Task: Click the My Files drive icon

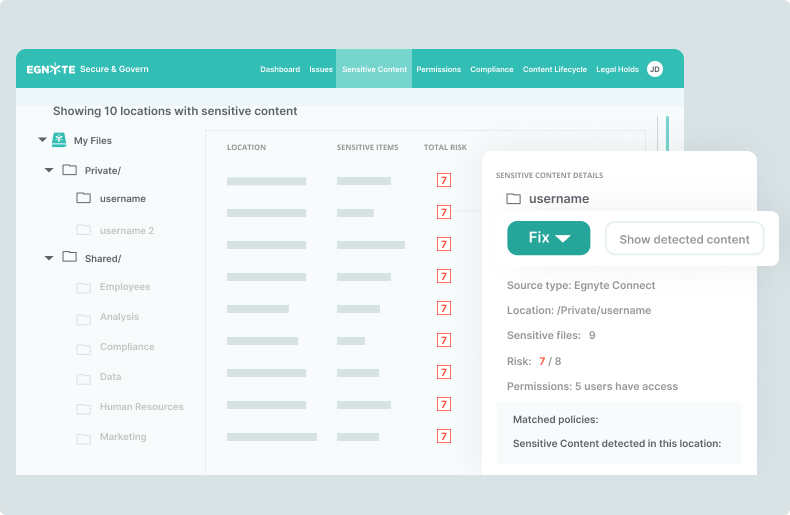Action: 60,141
